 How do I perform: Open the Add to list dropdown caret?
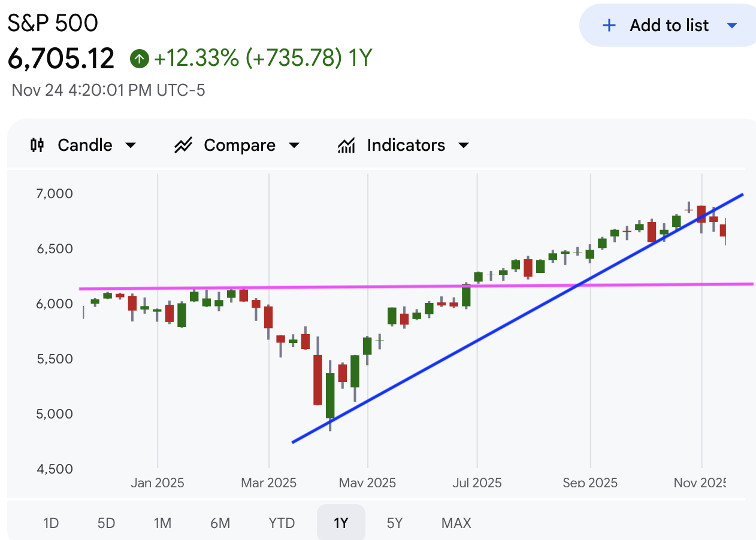tap(731, 25)
